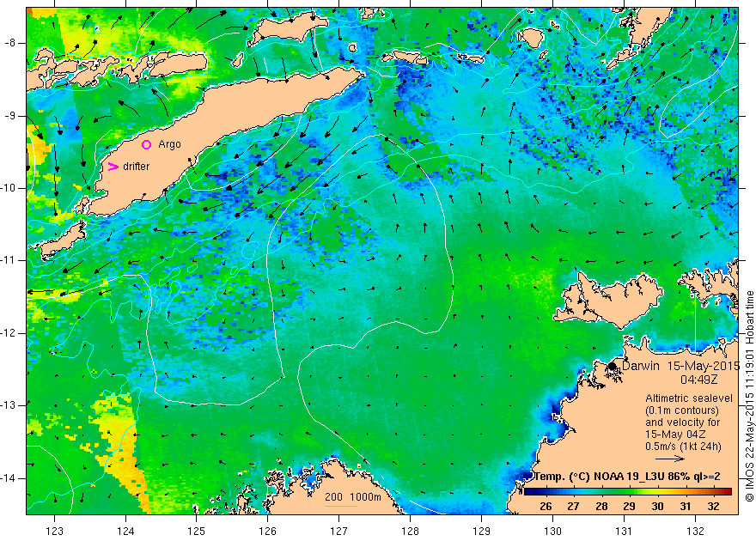The height and width of the screenshot is (541, 756).
Task: Click the magenta drifter arrow marker
Action: point(113,167)
